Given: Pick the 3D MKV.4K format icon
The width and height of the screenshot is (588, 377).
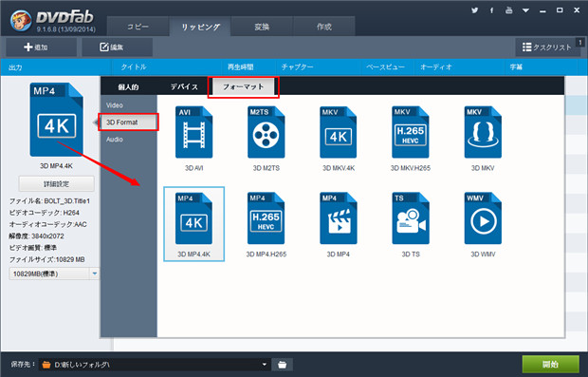Looking at the screenshot, I should coord(338,132).
